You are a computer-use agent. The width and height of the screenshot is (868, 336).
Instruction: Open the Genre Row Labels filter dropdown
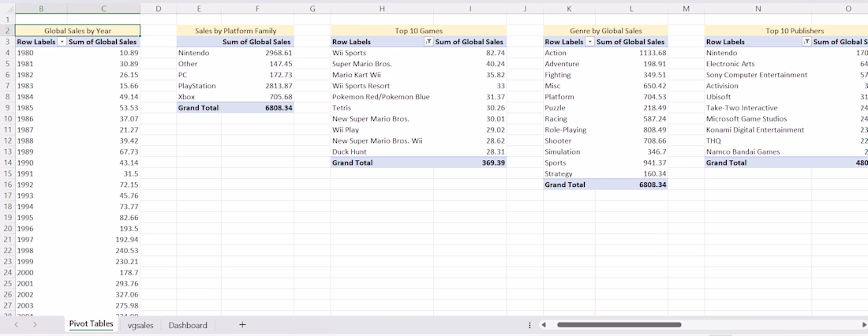[x=590, y=42]
